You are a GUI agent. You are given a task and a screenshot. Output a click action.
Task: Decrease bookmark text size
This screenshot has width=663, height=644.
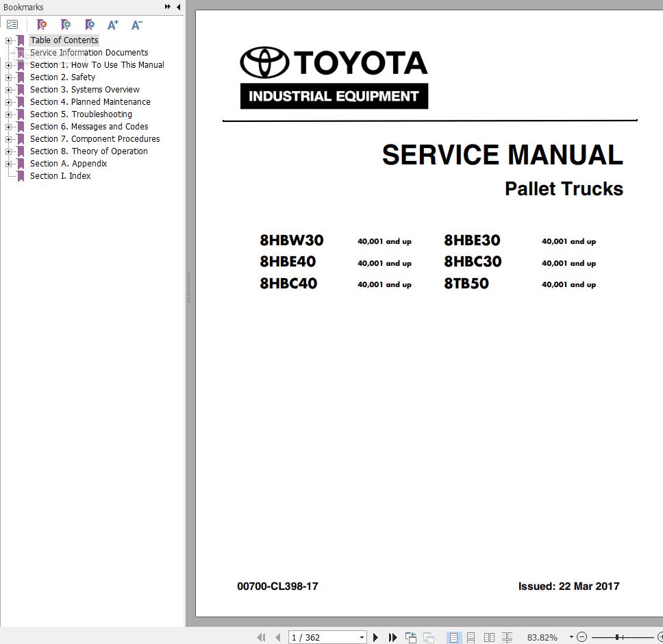point(136,25)
